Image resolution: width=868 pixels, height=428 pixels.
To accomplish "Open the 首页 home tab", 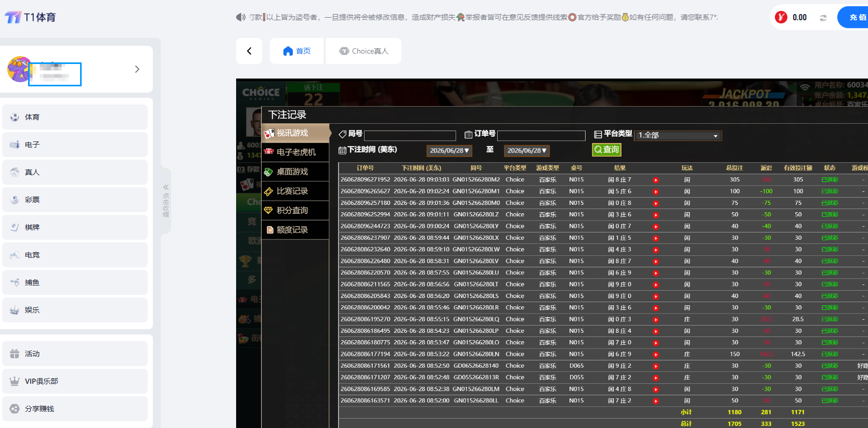I will coord(296,51).
